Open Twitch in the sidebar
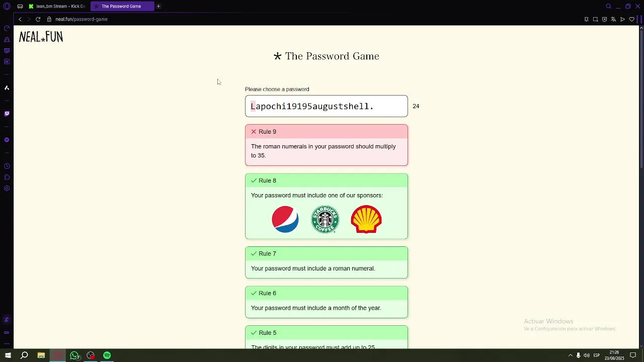Image resolution: width=644 pixels, height=362 pixels. [x=7, y=114]
